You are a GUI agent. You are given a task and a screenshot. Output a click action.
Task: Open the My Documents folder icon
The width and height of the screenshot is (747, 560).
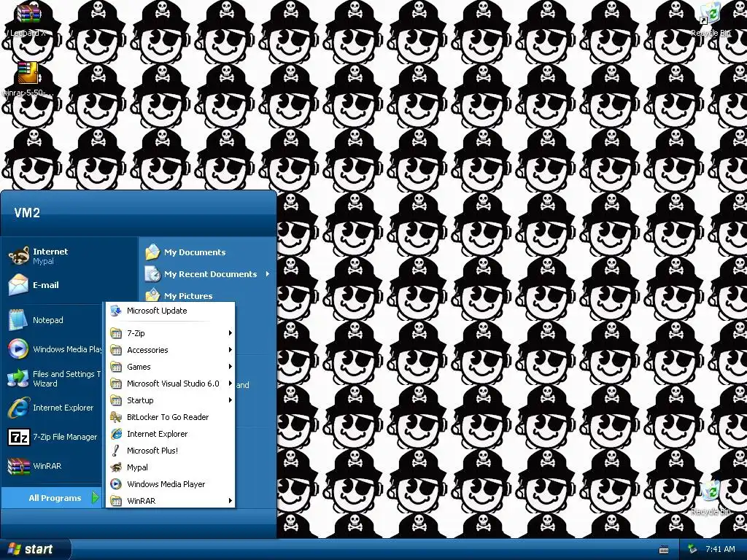(x=152, y=252)
